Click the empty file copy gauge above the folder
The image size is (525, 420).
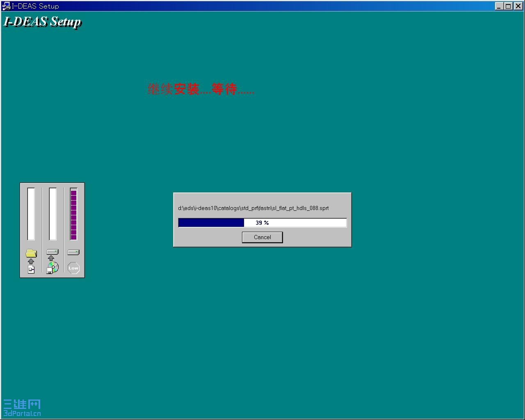[x=31, y=214]
